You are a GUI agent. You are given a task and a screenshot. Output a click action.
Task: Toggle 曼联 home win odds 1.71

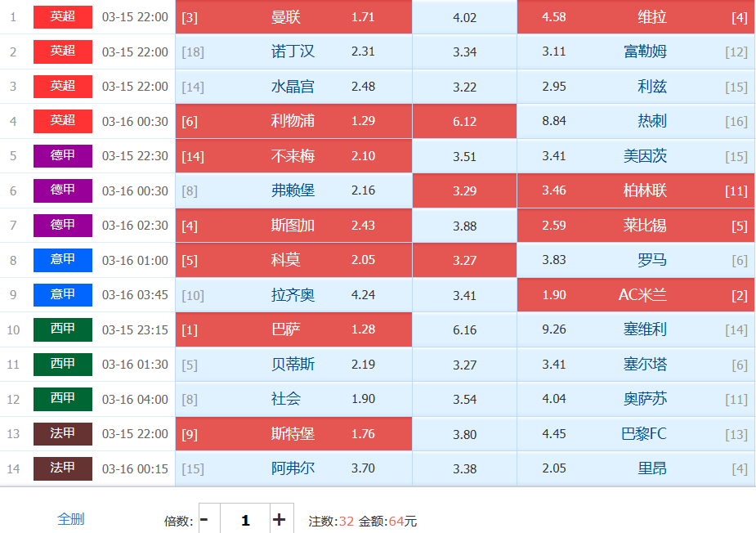[x=293, y=17]
